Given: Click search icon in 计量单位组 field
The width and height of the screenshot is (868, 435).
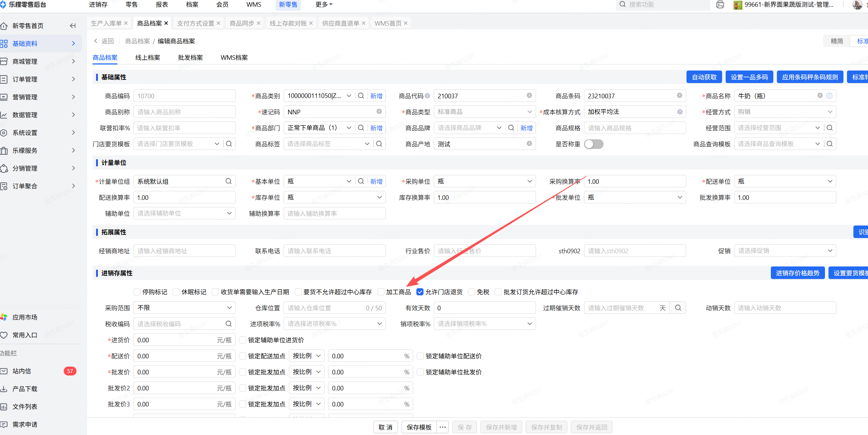Looking at the screenshot, I should (x=228, y=181).
